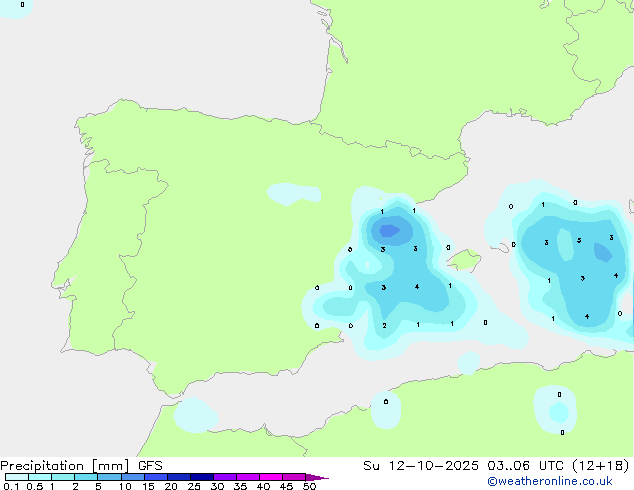Click the '45' legend scale label

click(286, 486)
